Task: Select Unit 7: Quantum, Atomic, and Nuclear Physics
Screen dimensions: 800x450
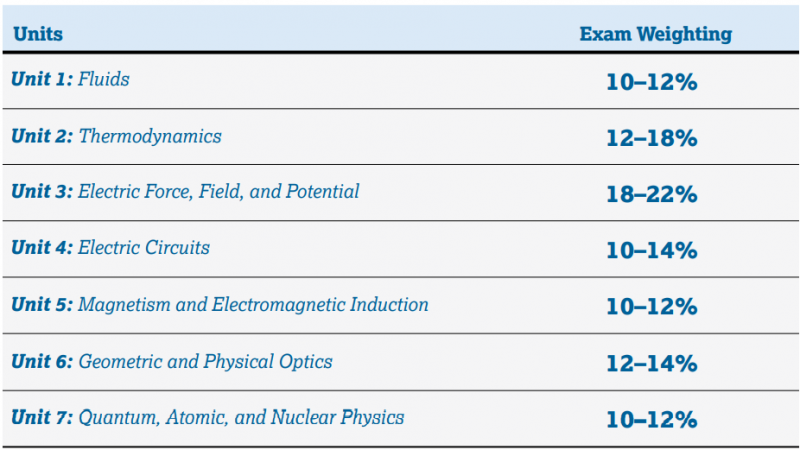Action: [x=208, y=417]
